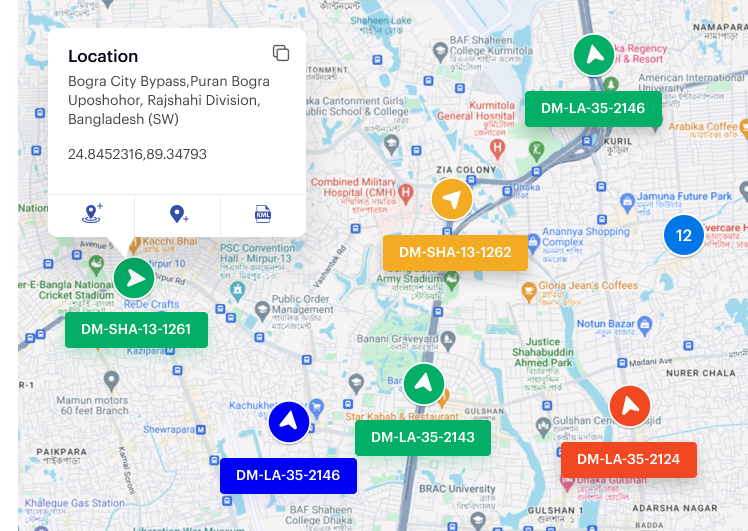Click the Jamuna Future Park map pin

627,202
